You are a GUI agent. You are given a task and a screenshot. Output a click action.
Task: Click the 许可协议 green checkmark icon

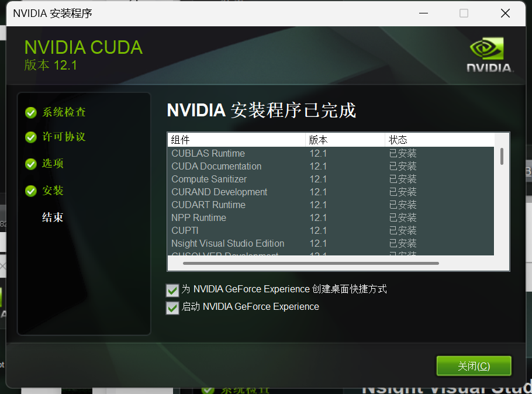pos(31,137)
